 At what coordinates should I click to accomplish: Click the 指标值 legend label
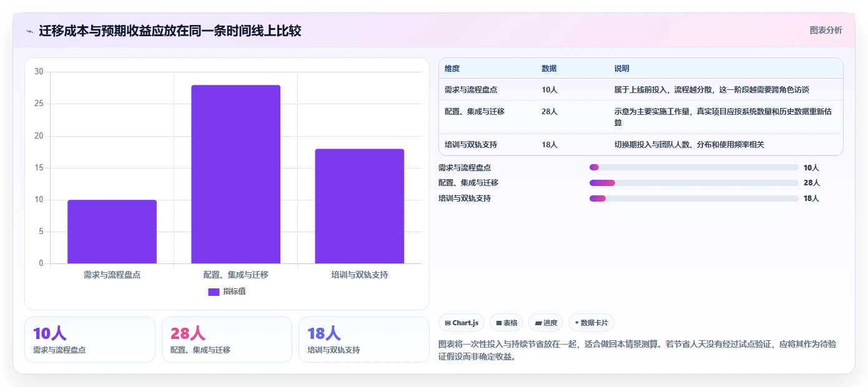click(x=234, y=291)
